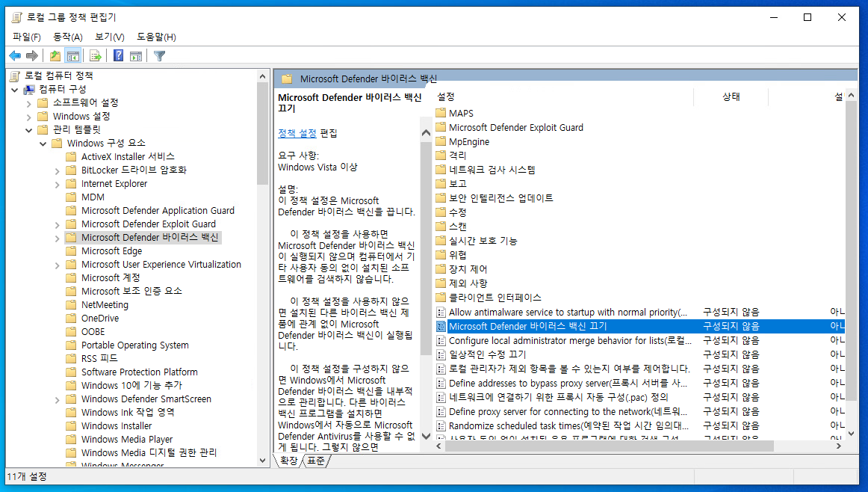Switch to the 표준 tab

pos(315,461)
